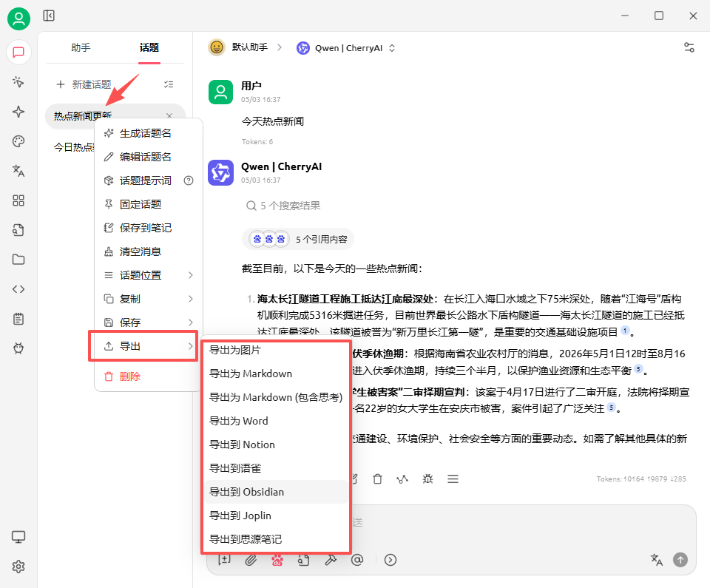Open the bug-like icon at sidebar bottom
This screenshot has height=588, width=710.
coord(18,348)
